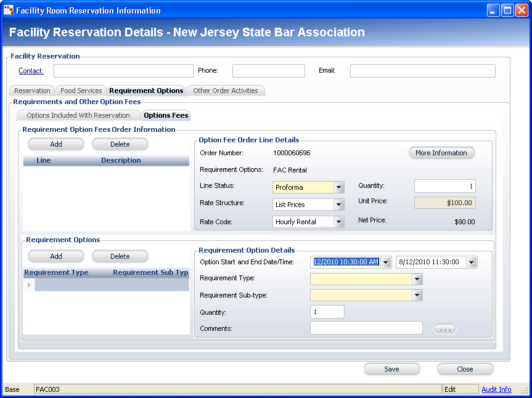Click the More Information button
Viewport: 532px width, 398px height.
(x=441, y=153)
